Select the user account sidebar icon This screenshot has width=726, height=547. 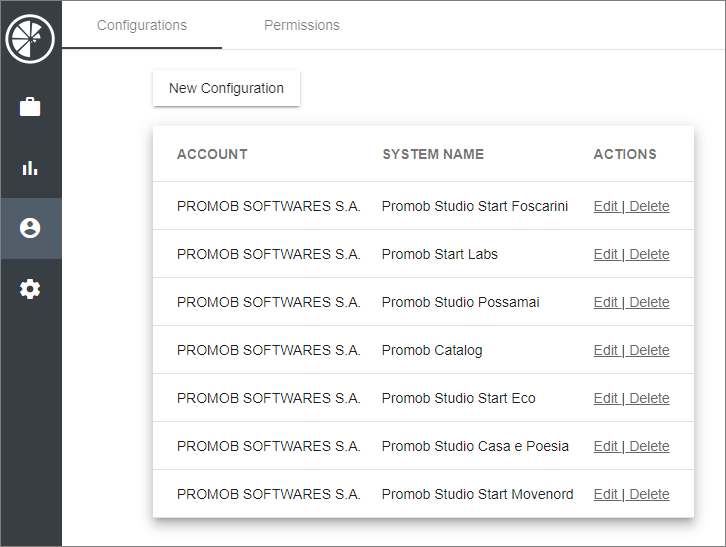(x=30, y=228)
